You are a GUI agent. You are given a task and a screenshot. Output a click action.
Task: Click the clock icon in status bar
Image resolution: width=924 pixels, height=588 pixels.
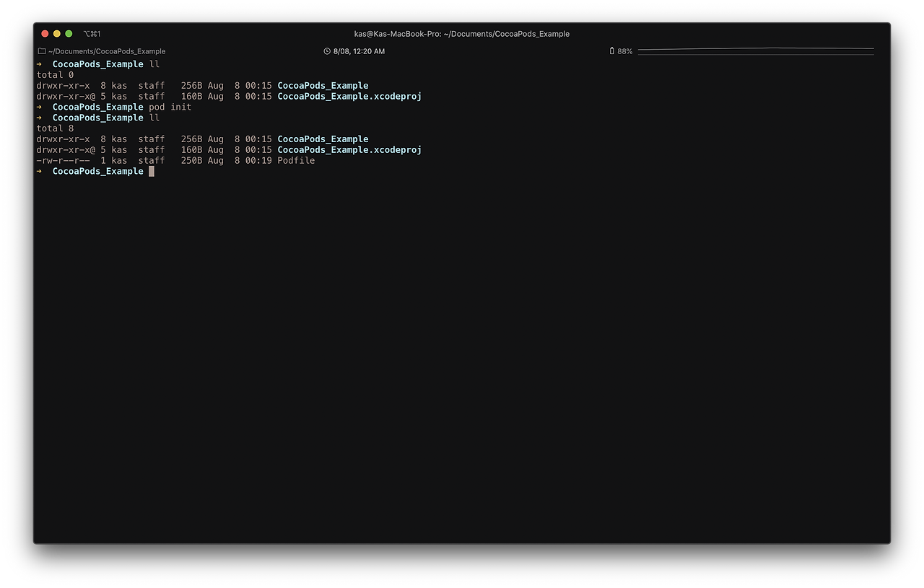coord(327,51)
